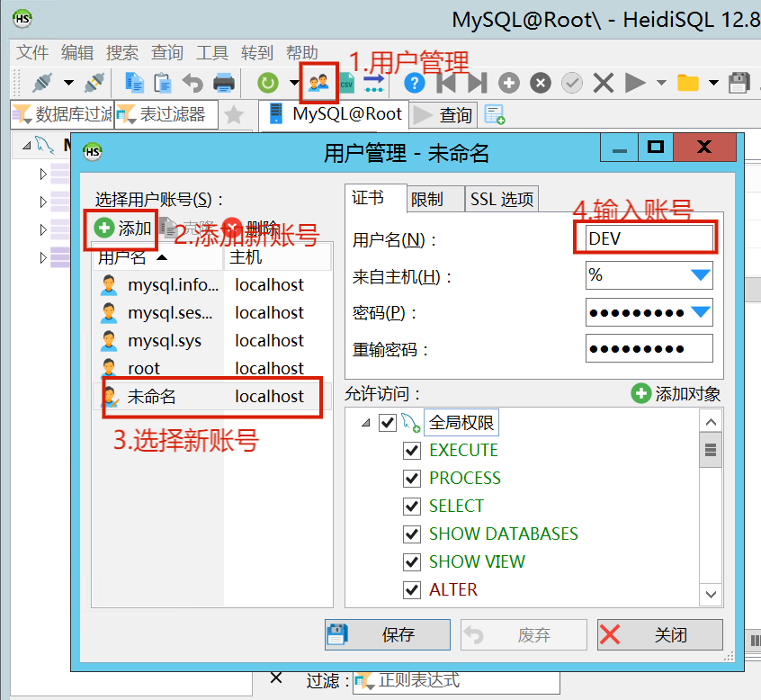Click the paste clipboard icon
The image size is (761, 700).
click(x=163, y=83)
